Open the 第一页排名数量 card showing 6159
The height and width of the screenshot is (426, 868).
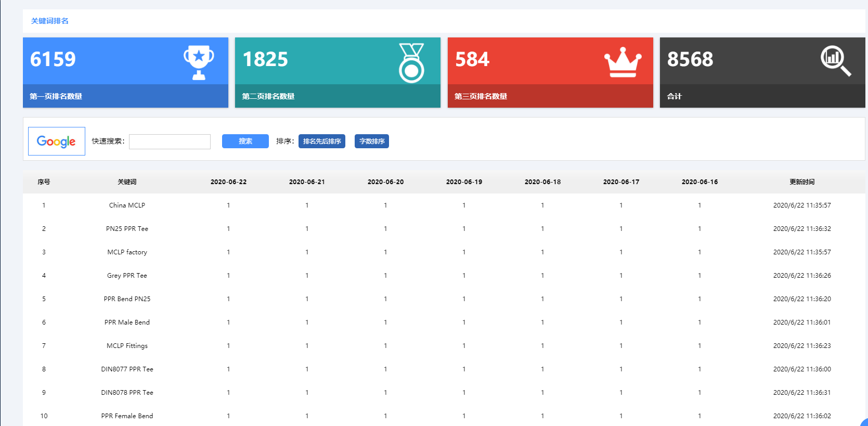(125, 73)
